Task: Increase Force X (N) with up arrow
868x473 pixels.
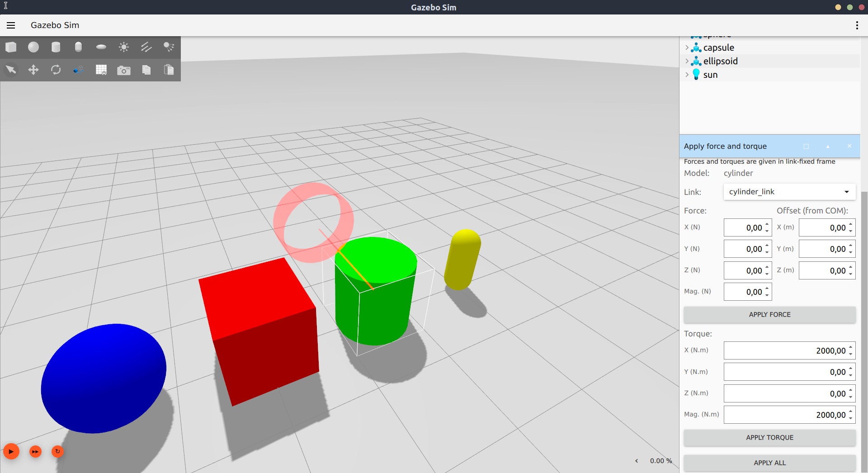Action: click(x=767, y=224)
